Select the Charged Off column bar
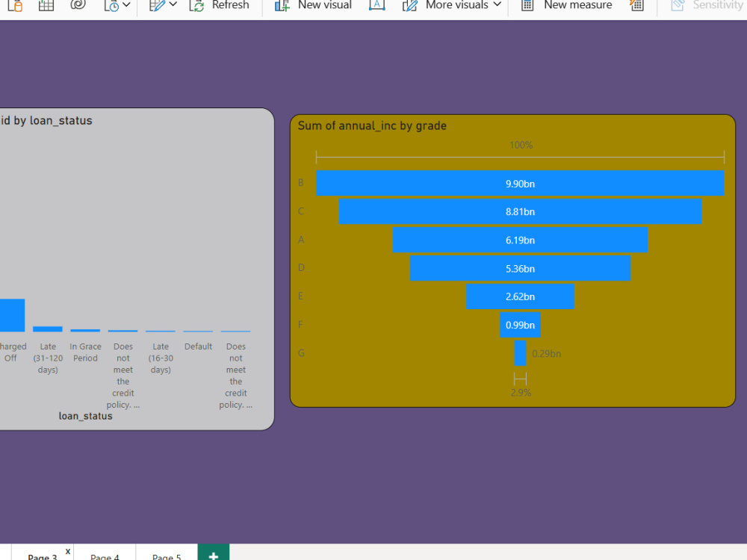The width and height of the screenshot is (747, 560). 11,315
